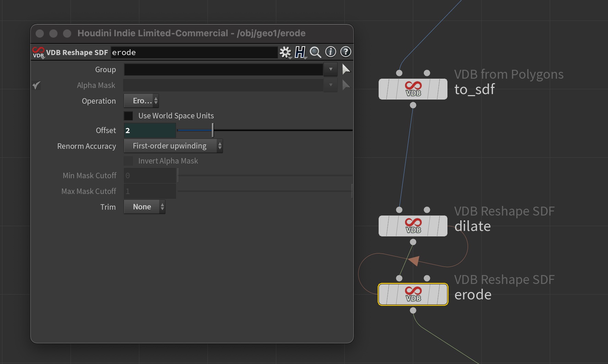Click the magnifier search parameters icon
608x364 pixels.
pos(315,52)
